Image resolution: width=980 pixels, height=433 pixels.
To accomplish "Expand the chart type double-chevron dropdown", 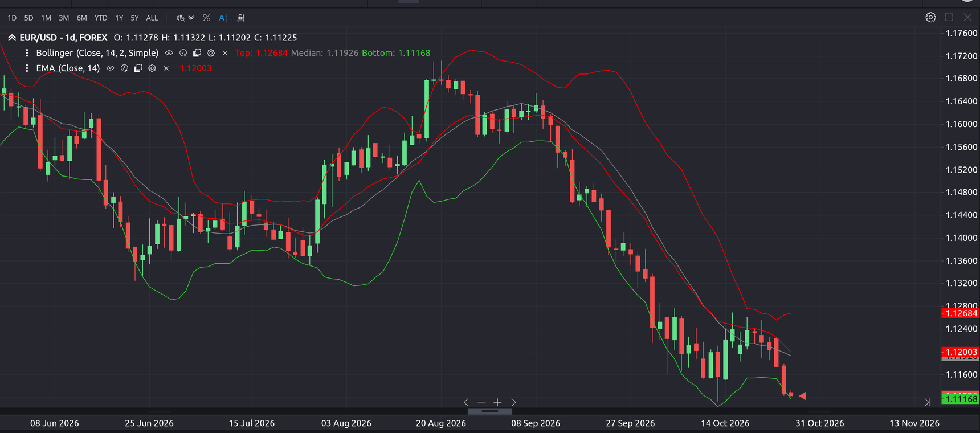I will pyautogui.click(x=191, y=18).
